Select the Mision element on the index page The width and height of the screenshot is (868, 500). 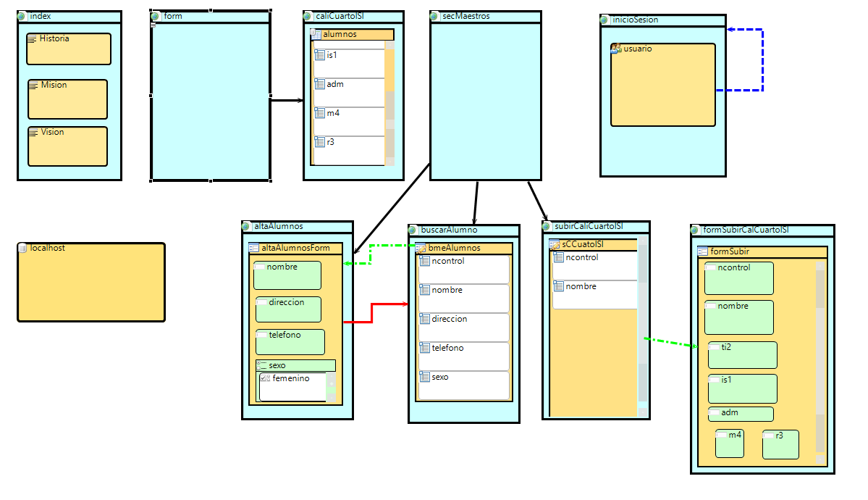click(67, 99)
